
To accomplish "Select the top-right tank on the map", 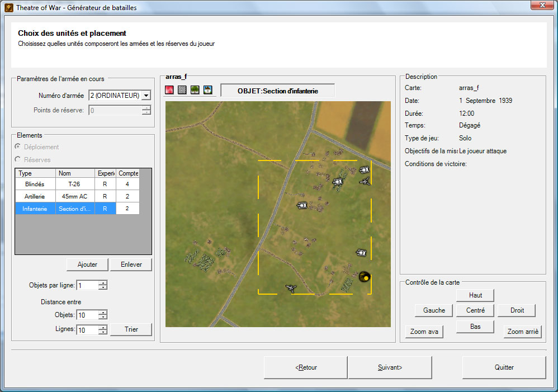I will (365, 169).
